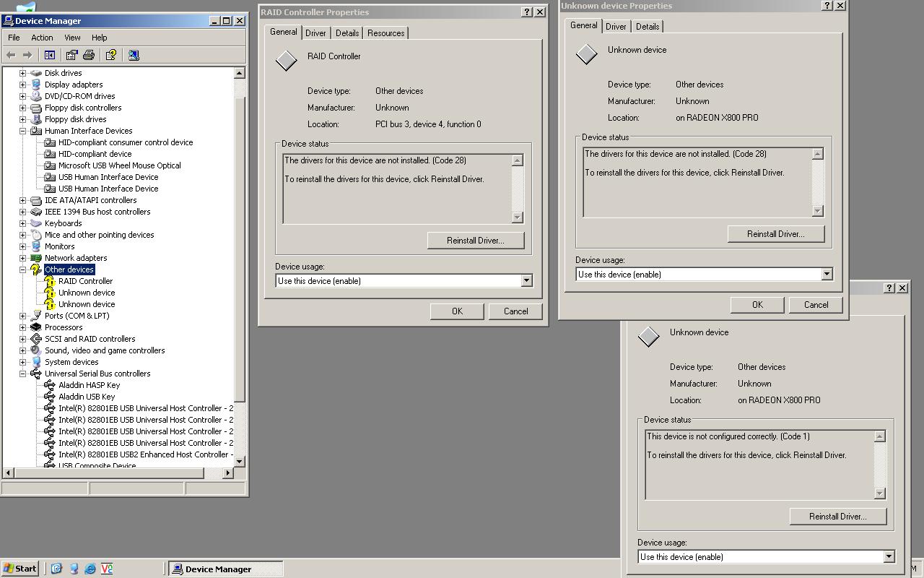The height and width of the screenshot is (578, 924).
Task: Open VNC icon in quick launch
Action: [107, 569]
